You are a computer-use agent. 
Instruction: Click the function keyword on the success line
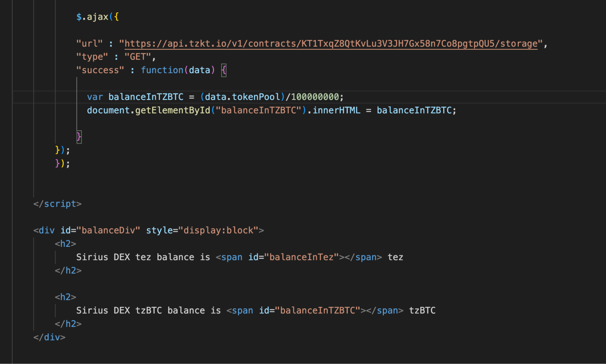tap(162, 70)
